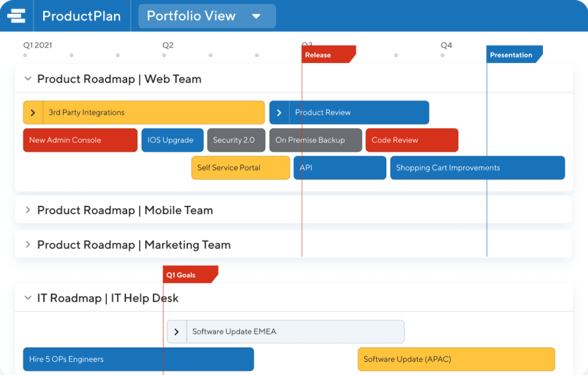
Task: Select the New Admin Console bar
Action: pos(80,140)
